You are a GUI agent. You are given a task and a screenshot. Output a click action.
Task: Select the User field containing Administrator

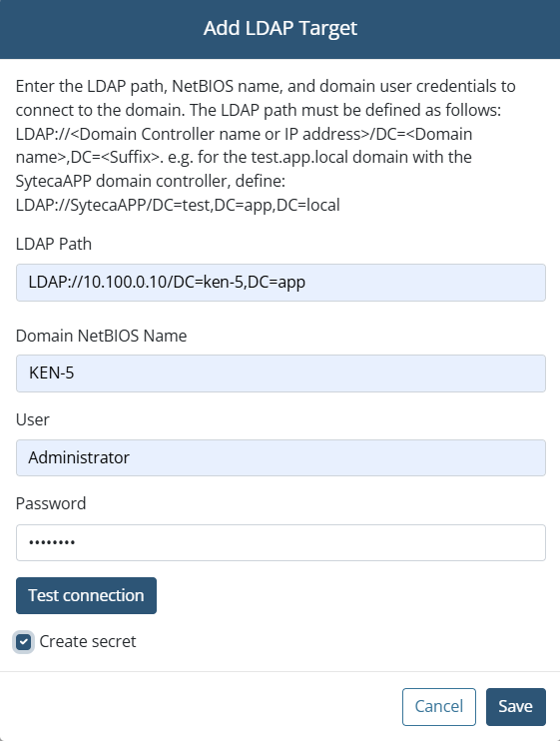click(x=280, y=458)
